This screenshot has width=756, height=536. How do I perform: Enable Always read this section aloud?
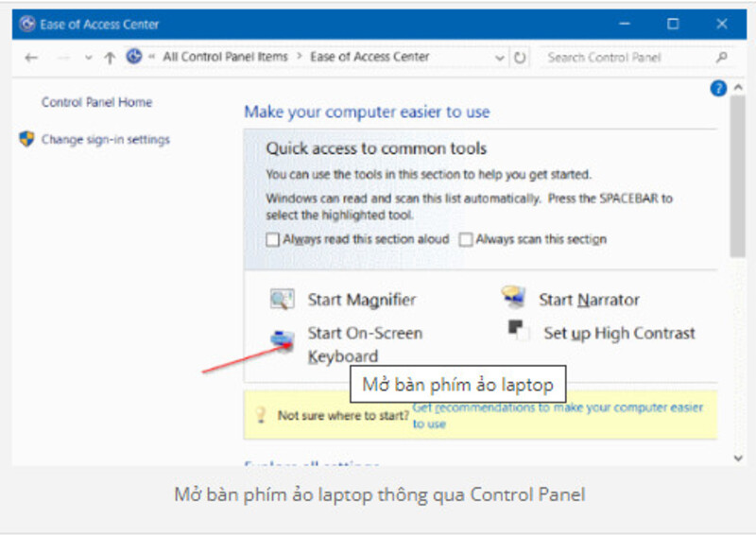(272, 240)
